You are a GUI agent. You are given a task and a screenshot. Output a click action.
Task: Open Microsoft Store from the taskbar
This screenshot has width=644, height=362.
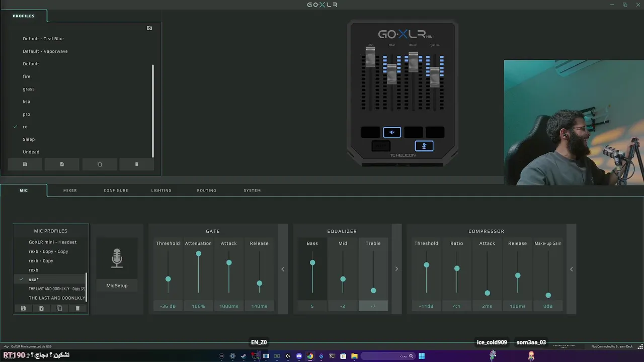tap(343, 356)
